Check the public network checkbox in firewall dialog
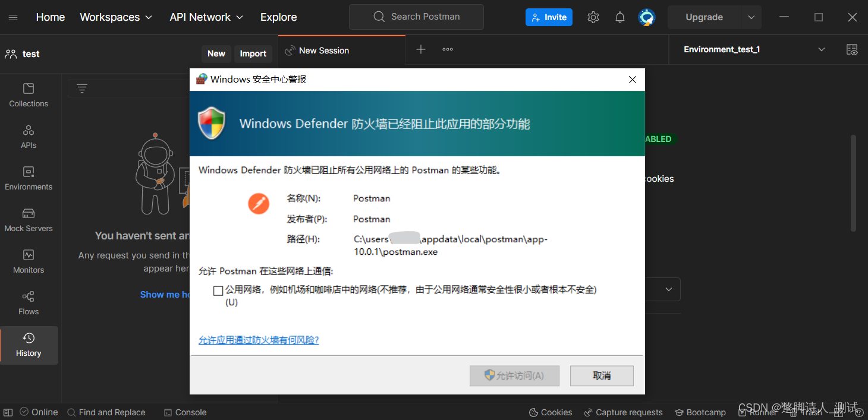This screenshot has width=868, height=420. pos(218,290)
